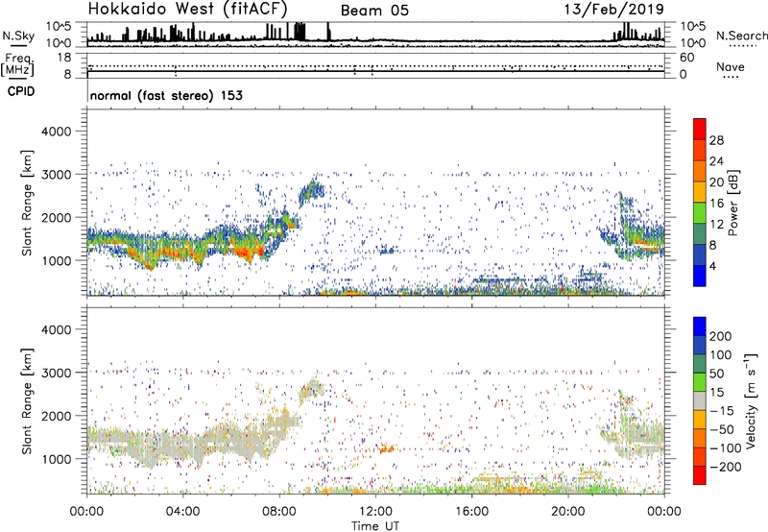Click the red bottom of the Velocity colorbar

click(700, 475)
